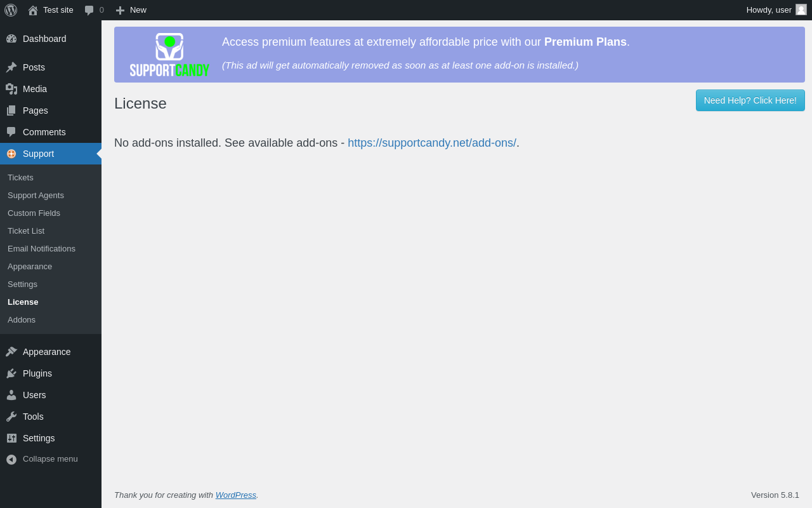Open the Addons submenu item
This screenshot has width=812, height=508.
coord(22,320)
